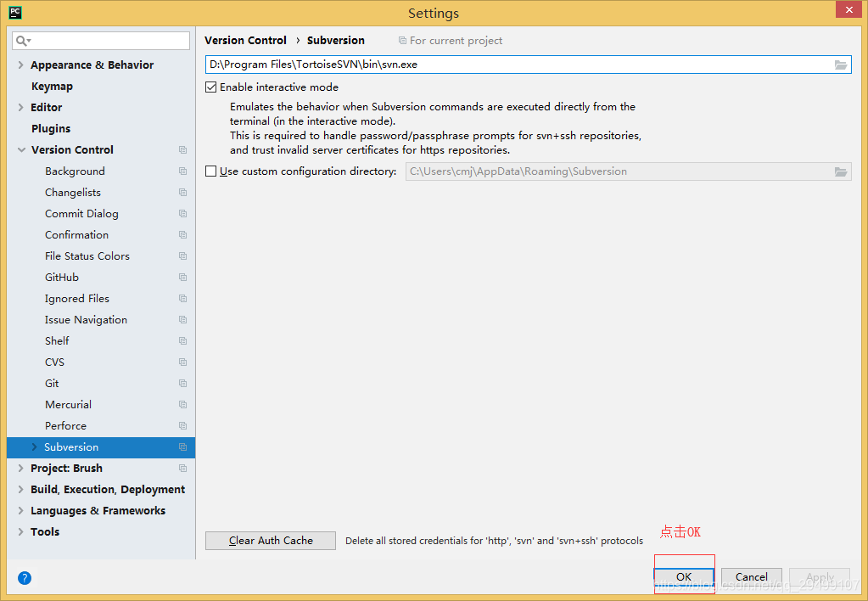Select GitHub in the settings tree
This screenshot has width=868, height=601.
click(62, 277)
